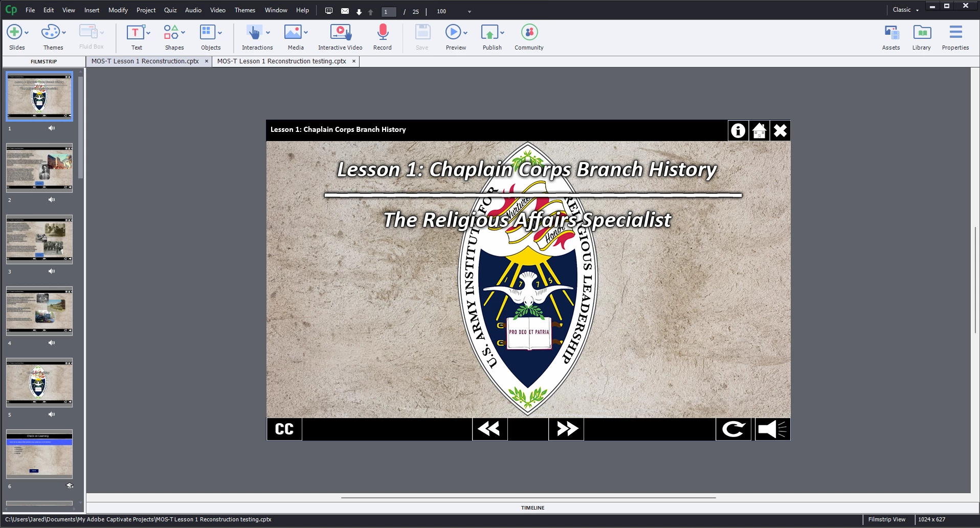Select slide 4 thumbnail

tap(39, 311)
